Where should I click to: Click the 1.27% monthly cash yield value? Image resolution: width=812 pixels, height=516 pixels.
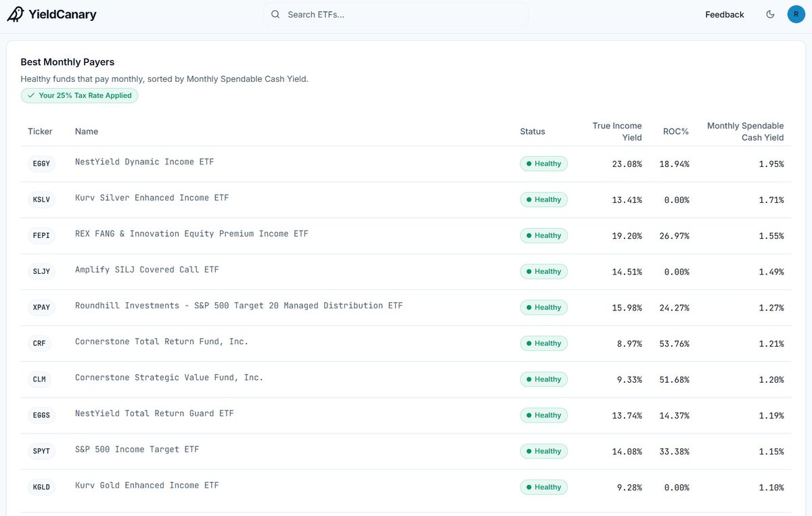[771, 308]
